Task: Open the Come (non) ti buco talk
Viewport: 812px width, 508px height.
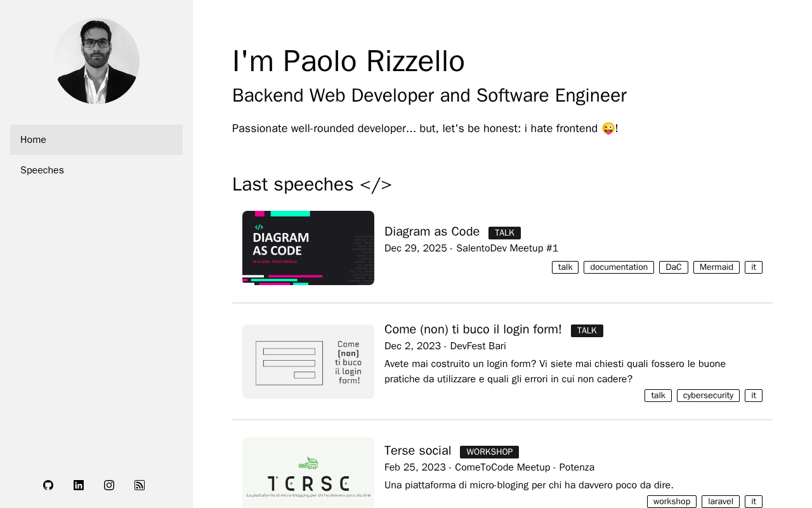Action: (x=473, y=330)
